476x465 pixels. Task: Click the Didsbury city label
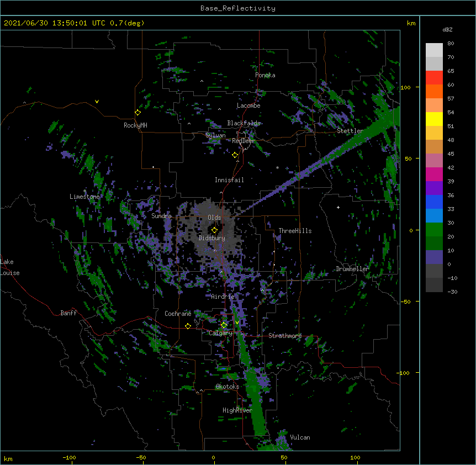click(211, 238)
